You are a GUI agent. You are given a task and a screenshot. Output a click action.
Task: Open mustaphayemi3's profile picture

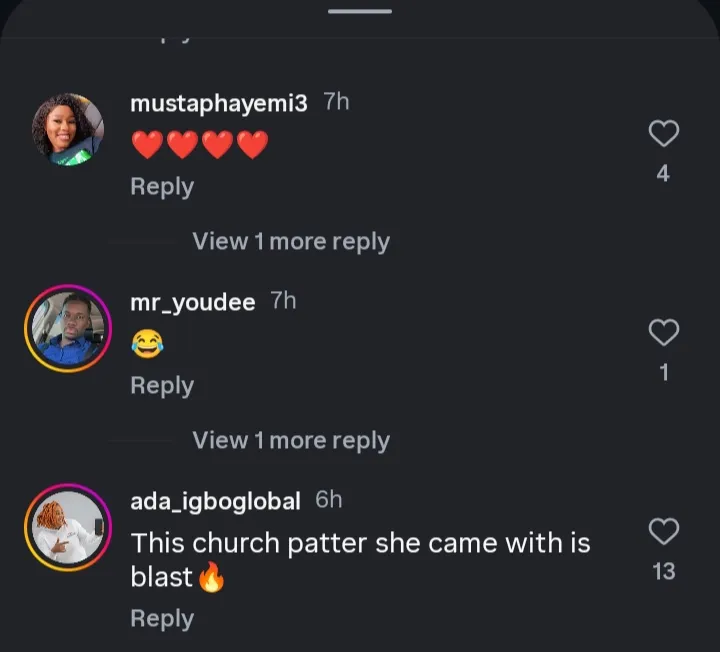pyautogui.click(x=68, y=130)
